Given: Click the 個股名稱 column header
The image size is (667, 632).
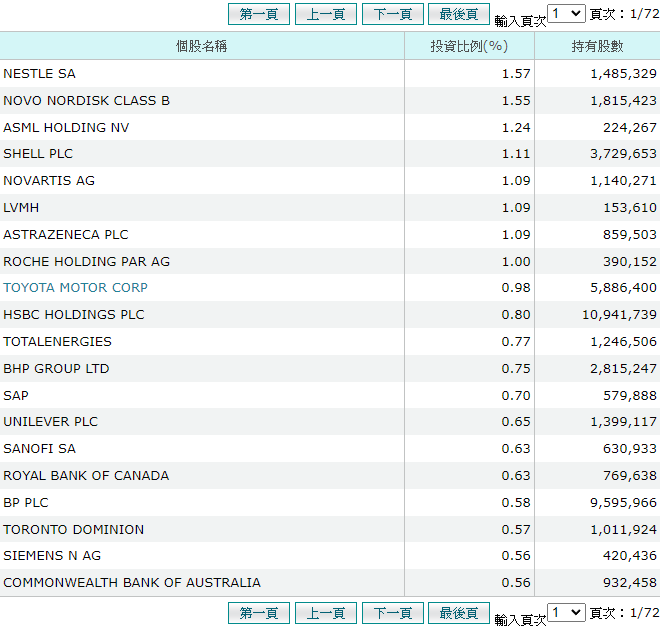Looking at the screenshot, I should pos(202,46).
